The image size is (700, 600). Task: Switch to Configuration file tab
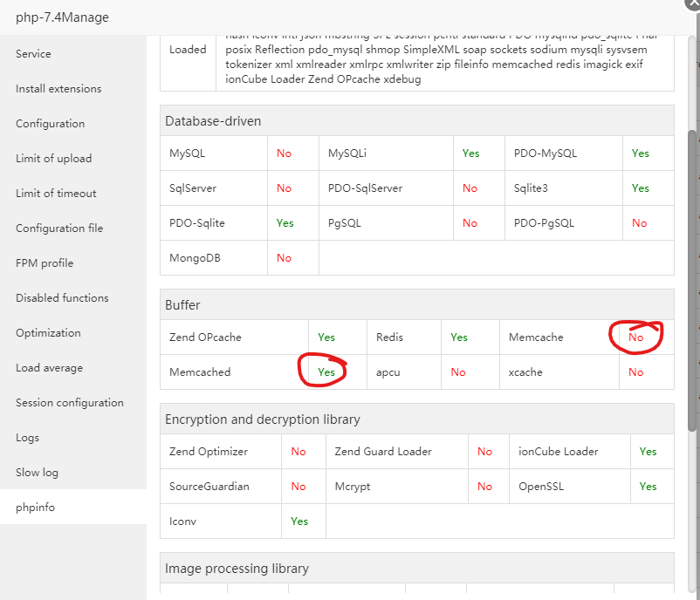coord(59,228)
